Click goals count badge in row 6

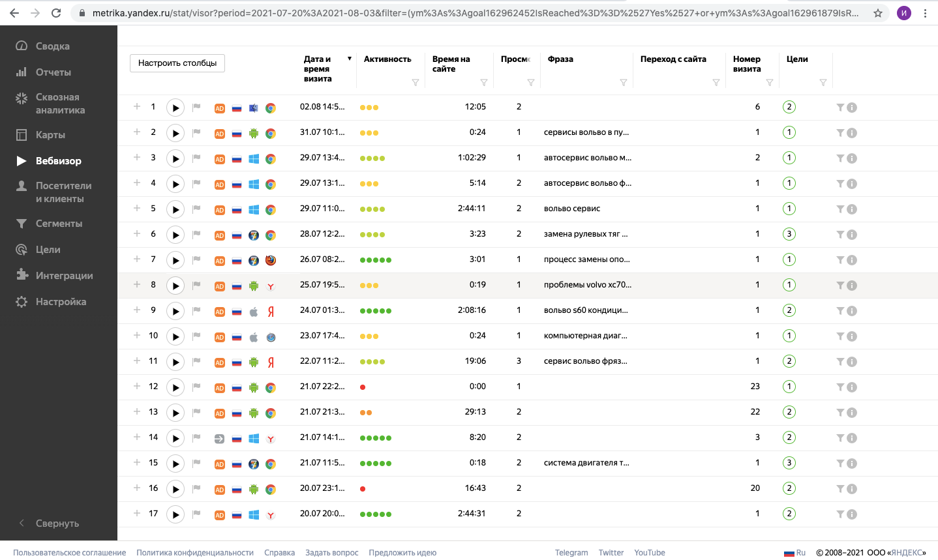point(789,234)
